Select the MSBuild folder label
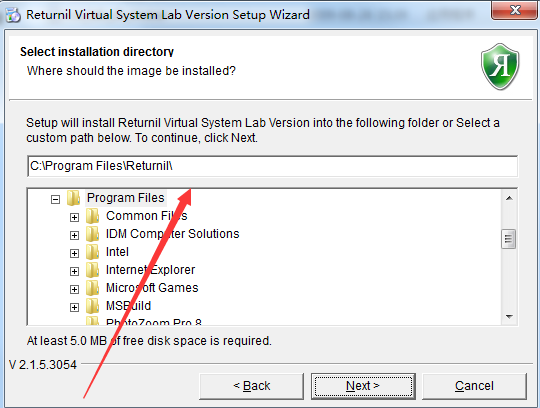The width and height of the screenshot is (540, 408). pos(128,306)
